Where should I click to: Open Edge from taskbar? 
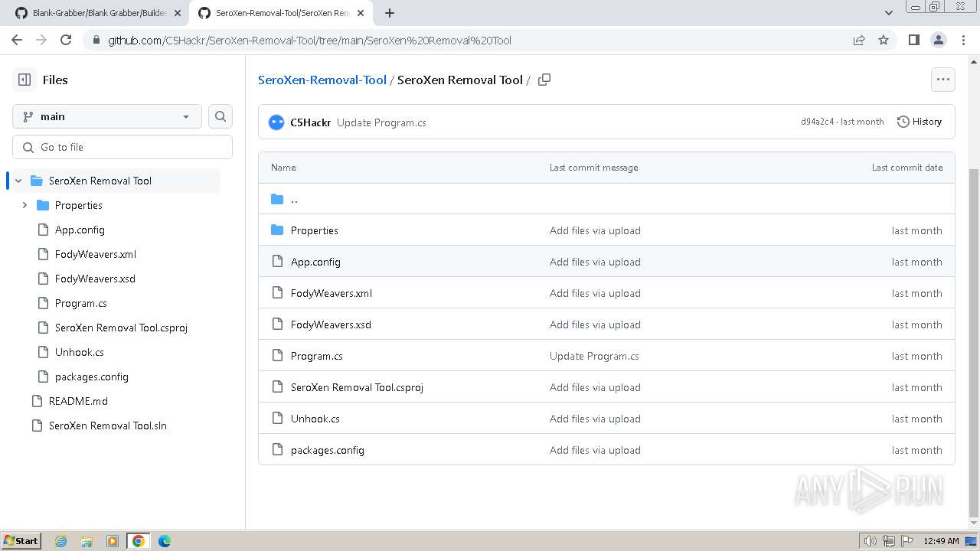pyautogui.click(x=165, y=541)
